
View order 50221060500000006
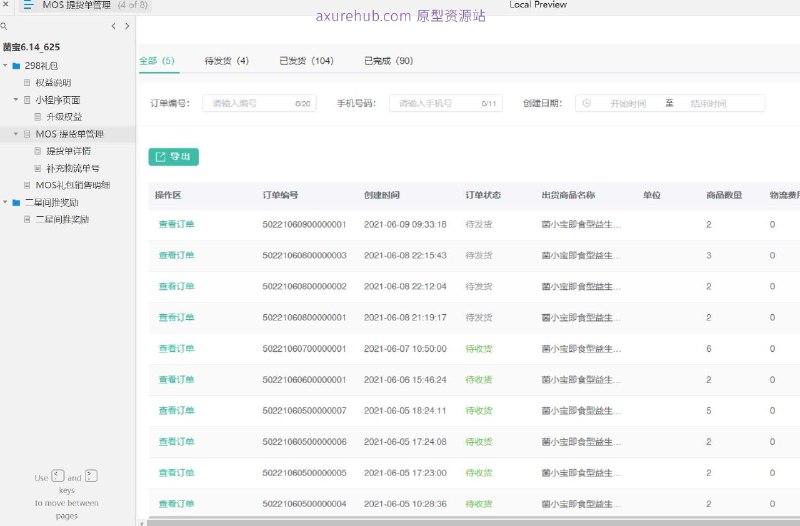click(x=177, y=442)
